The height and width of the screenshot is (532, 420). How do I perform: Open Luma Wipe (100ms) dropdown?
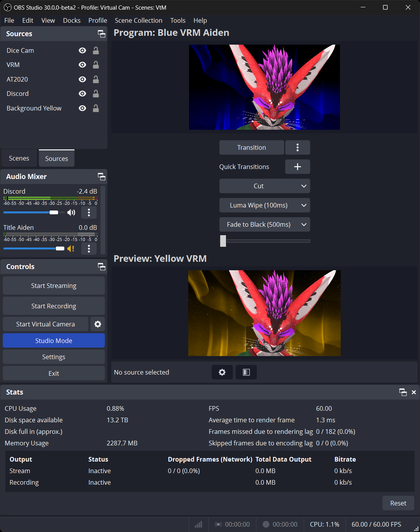point(264,205)
